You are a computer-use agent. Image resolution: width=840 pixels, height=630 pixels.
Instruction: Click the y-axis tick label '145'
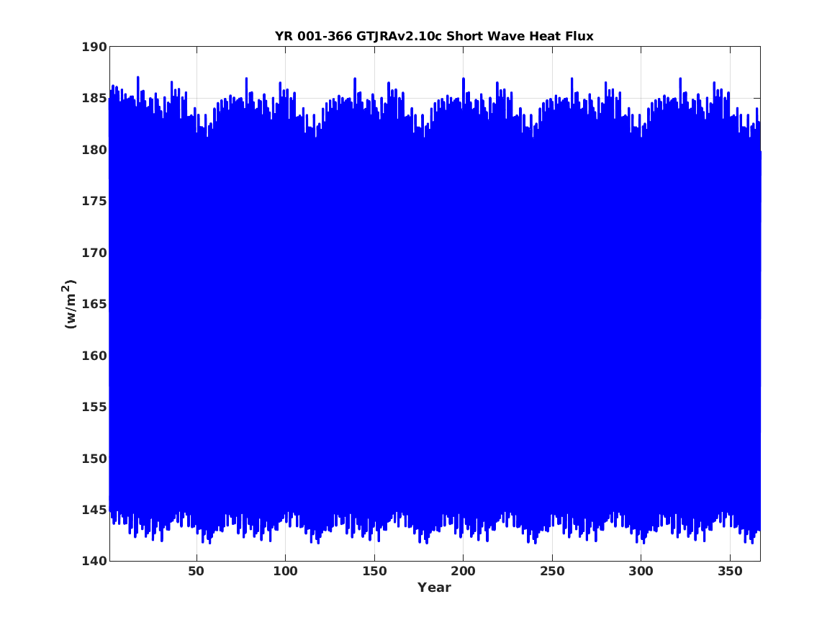(94, 510)
